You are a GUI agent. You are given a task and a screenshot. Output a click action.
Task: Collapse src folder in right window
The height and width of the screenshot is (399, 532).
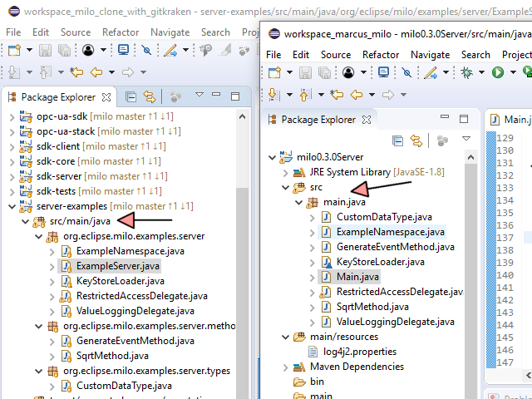[285, 187]
